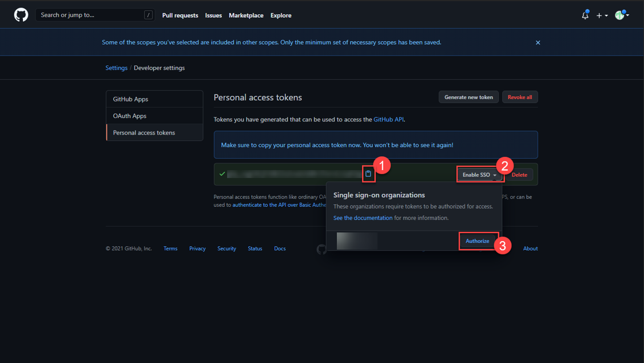Screen dimensions: 644x363
Task: Focus the Search or jump to field
Action: 95,15
